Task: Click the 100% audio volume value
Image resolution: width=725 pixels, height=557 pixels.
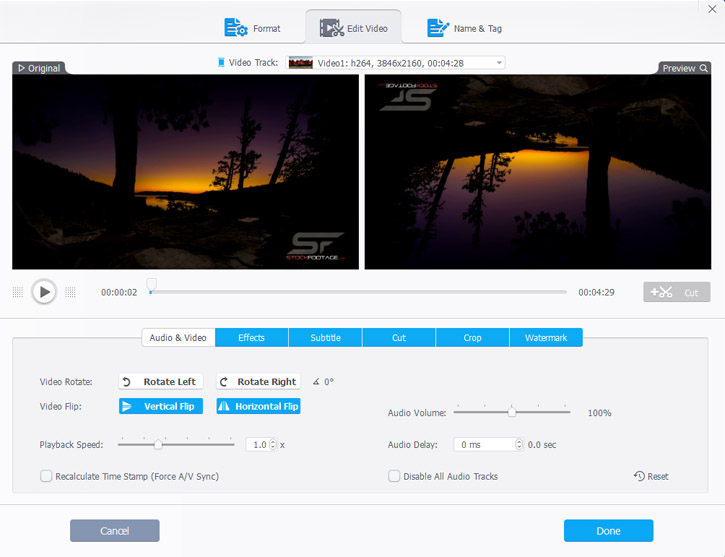Action: point(600,413)
